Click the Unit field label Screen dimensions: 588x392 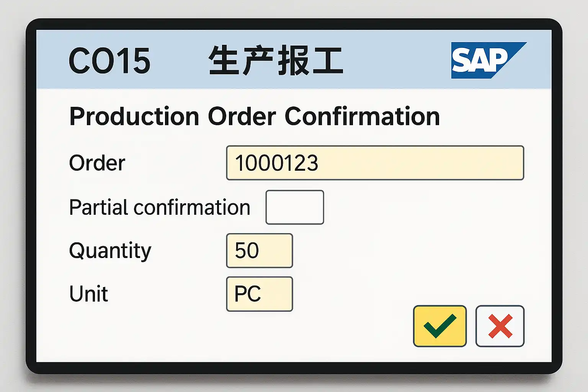click(x=89, y=294)
